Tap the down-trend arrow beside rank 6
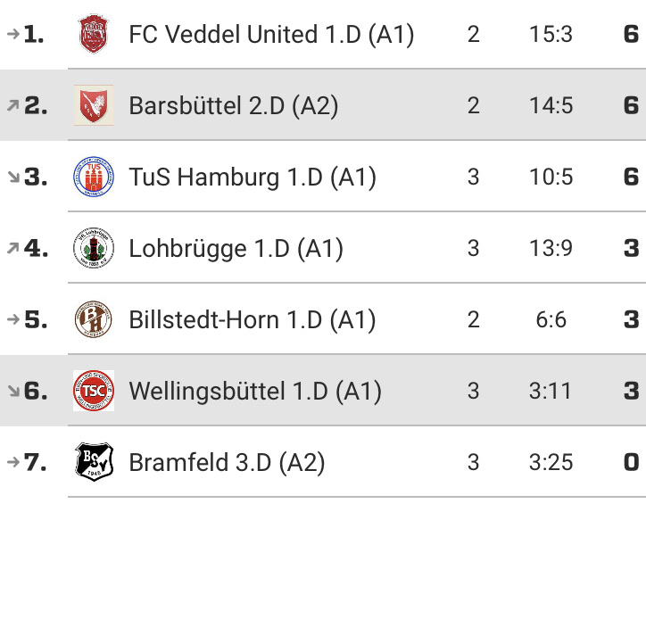The height and width of the screenshot is (644, 646). click(13, 391)
